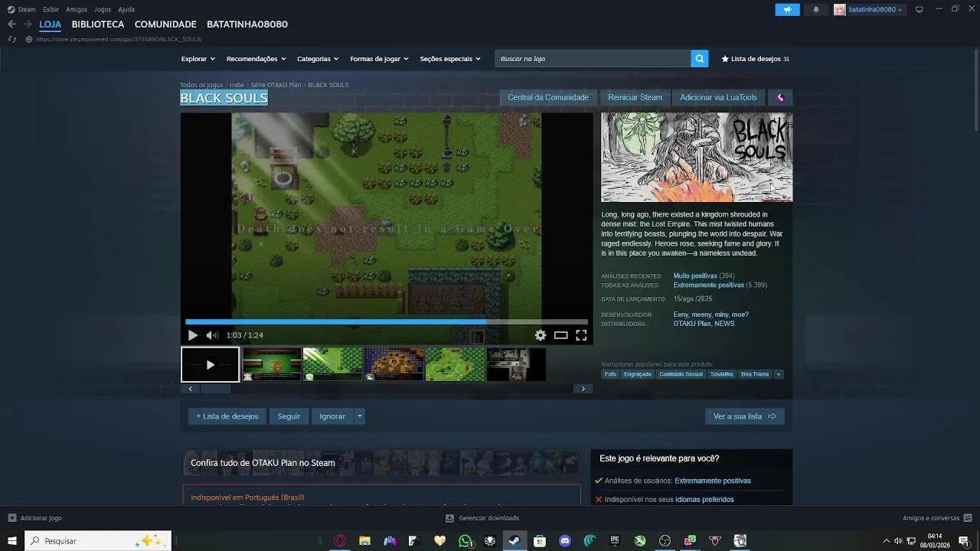Viewport: 980px width, 551px height.
Task: Go back with the left arrow
Action: (11, 24)
